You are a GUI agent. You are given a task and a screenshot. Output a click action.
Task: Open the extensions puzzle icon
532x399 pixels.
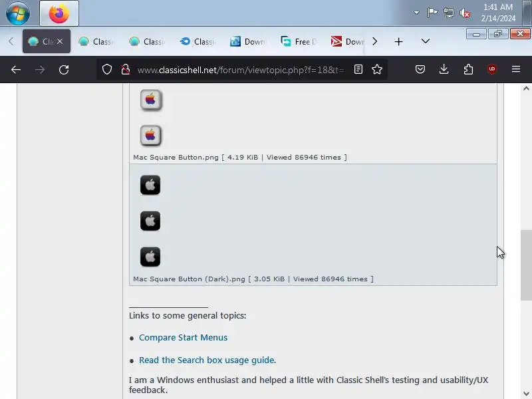(468, 70)
